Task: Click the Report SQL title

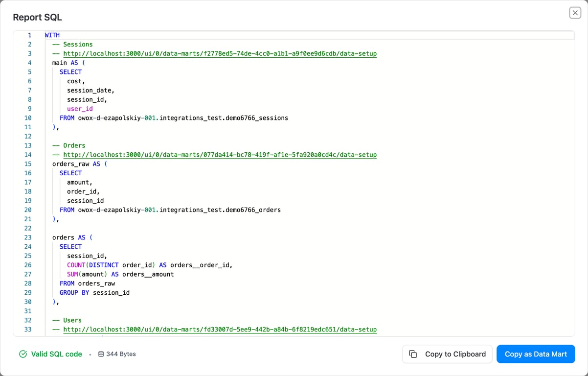Action: tap(37, 18)
